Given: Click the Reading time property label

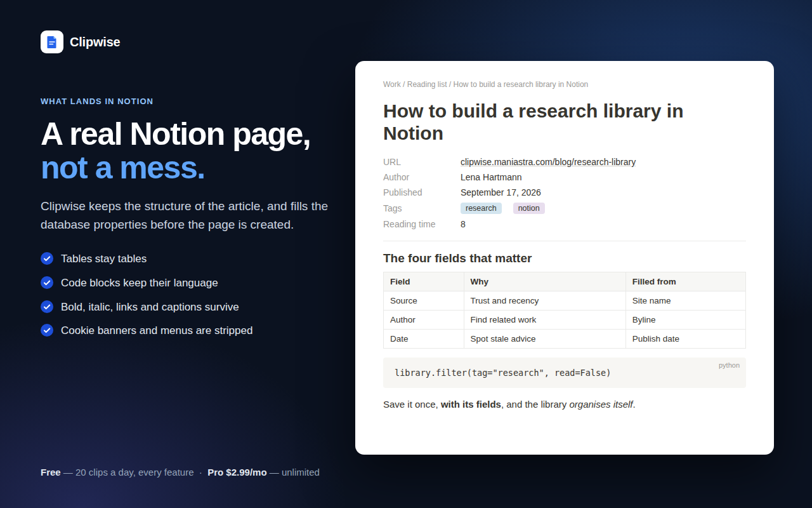Looking at the screenshot, I should [409, 224].
